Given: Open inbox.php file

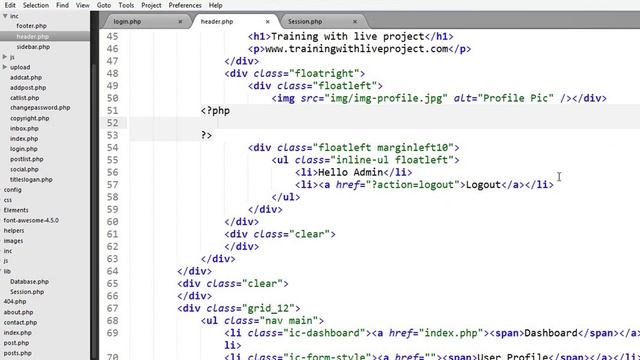Looking at the screenshot, I should [x=24, y=128].
